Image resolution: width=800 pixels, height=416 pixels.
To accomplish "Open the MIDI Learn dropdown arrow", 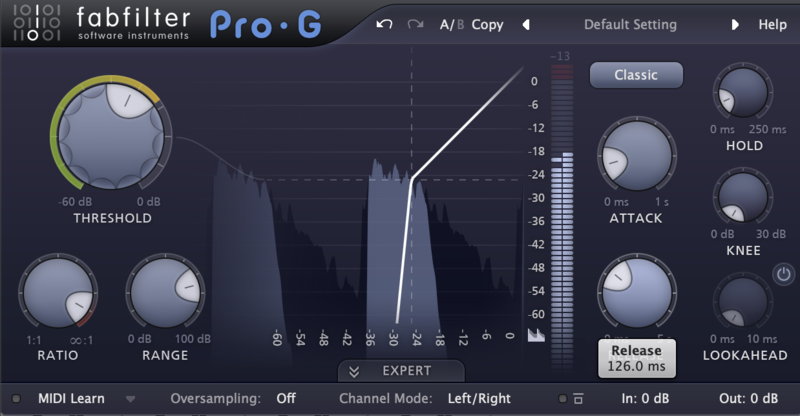I will (x=131, y=399).
